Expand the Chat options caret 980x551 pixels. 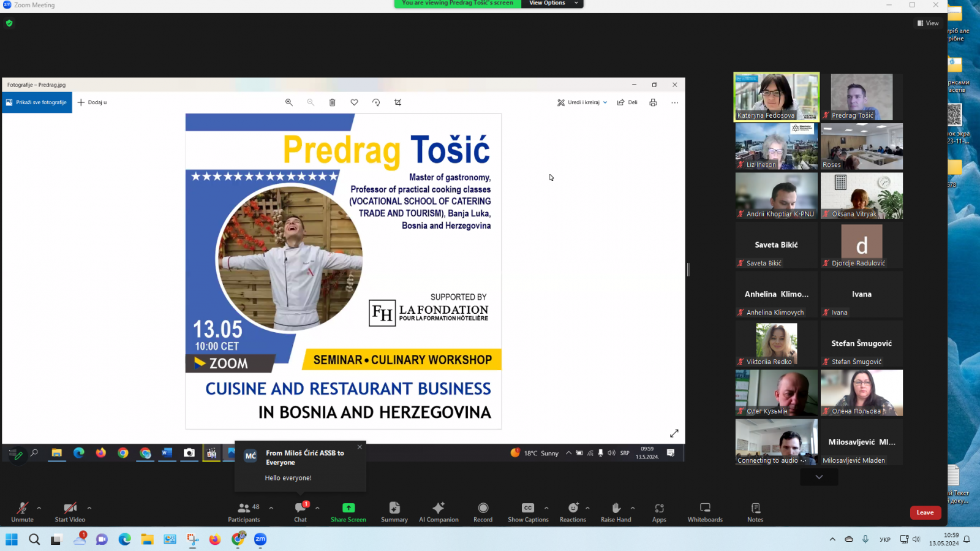point(317,507)
